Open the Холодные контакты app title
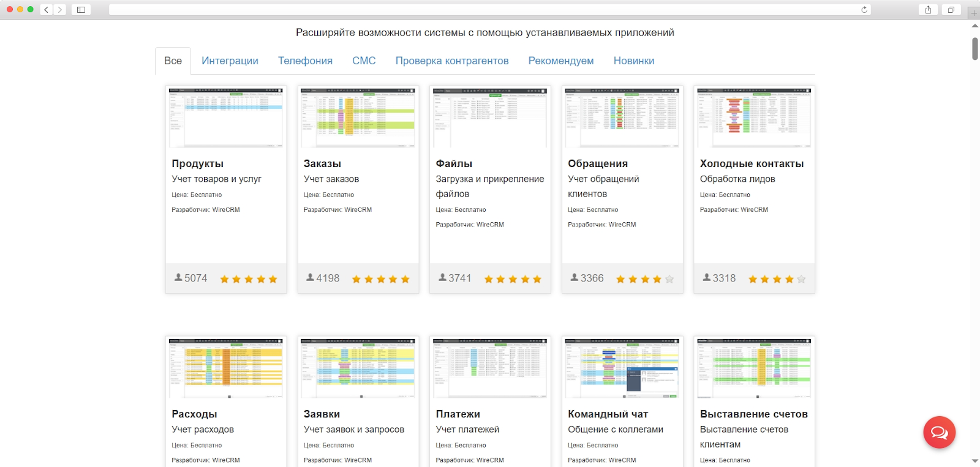Image resolution: width=980 pixels, height=467 pixels. pyautogui.click(x=752, y=163)
